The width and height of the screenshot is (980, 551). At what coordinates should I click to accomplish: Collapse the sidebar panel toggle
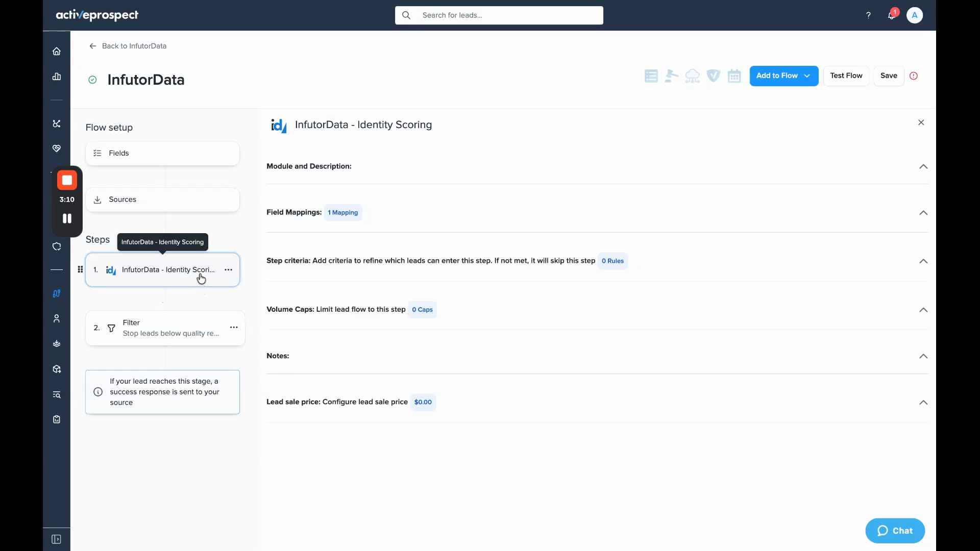click(57, 539)
